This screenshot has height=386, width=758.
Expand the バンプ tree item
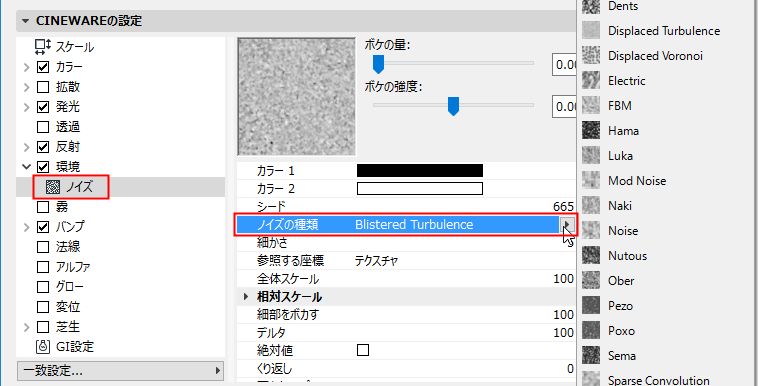coord(27,227)
